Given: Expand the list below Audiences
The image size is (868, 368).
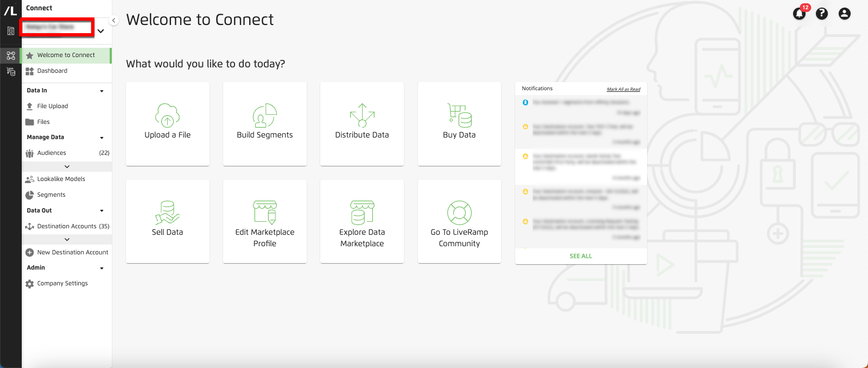Looking at the screenshot, I should pyautogui.click(x=67, y=167).
